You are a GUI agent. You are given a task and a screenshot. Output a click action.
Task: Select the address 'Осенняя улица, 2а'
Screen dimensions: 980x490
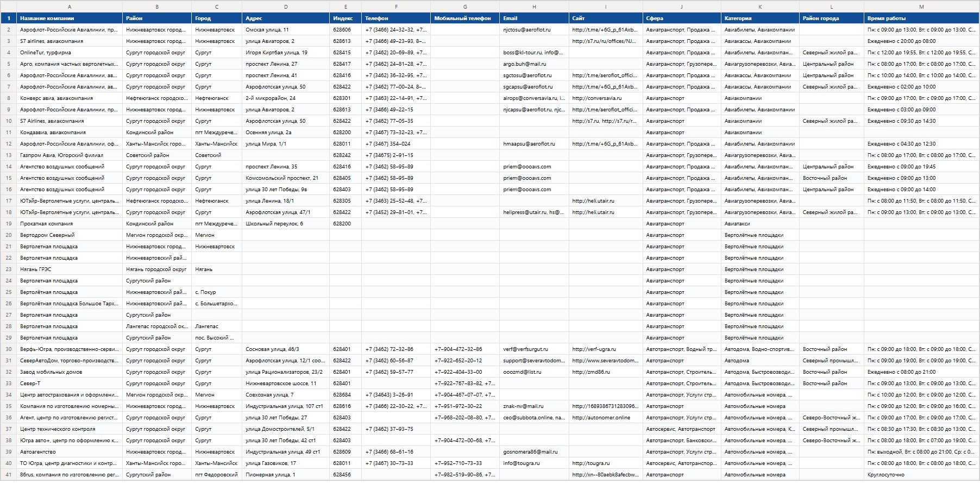point(286,132)
